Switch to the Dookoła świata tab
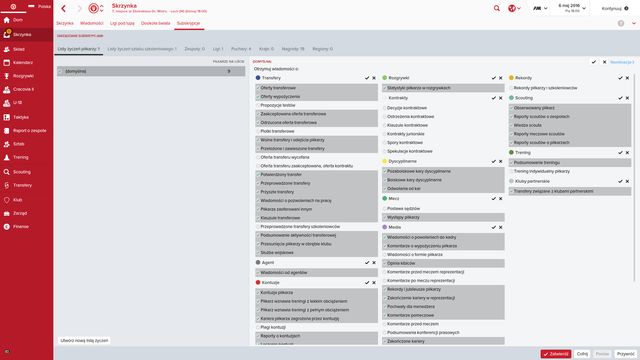 (x=156, y=23)
